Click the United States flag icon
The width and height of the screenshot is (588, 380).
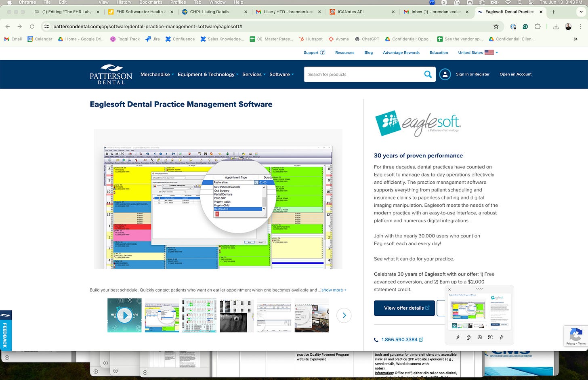[x=489, y=52]
